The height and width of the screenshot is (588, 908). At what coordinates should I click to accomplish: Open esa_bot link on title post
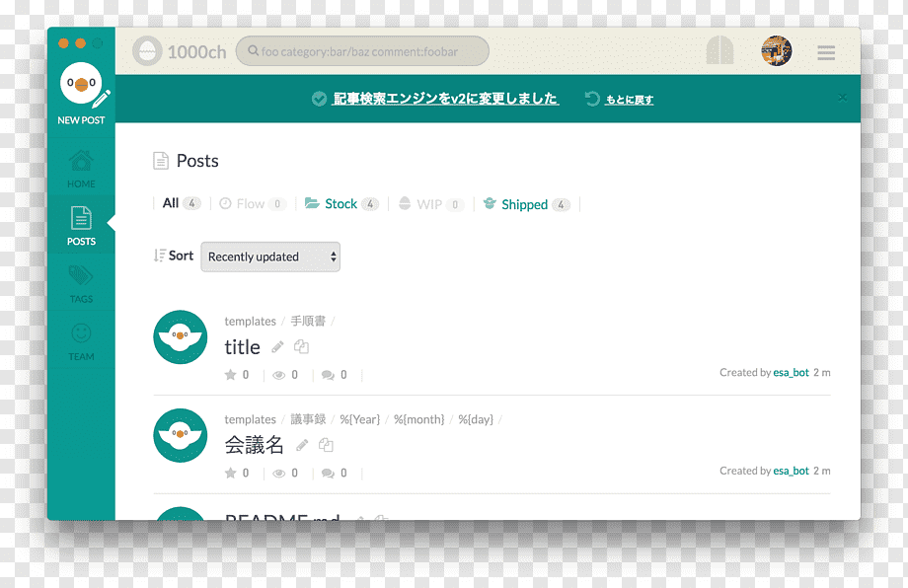tap(791, 373)
